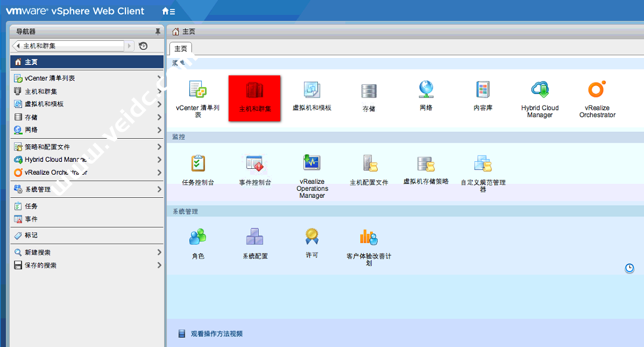Open the 存储 storage icon
Viewport: 644px width, 347px height.
(368, 91)
